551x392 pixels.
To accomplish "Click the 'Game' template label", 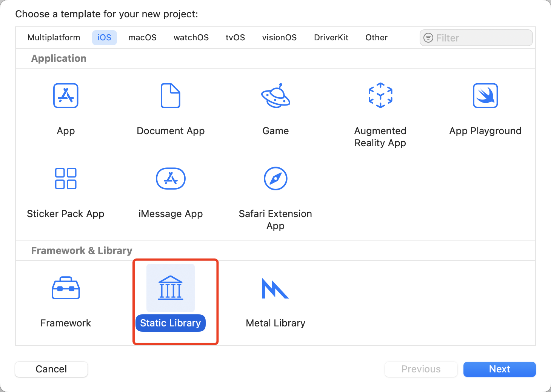I will 275,131.
